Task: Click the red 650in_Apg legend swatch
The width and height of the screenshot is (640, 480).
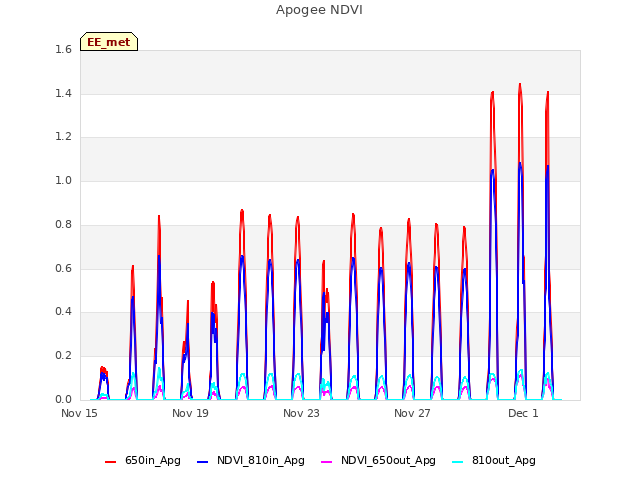Action: coord(110,462)
